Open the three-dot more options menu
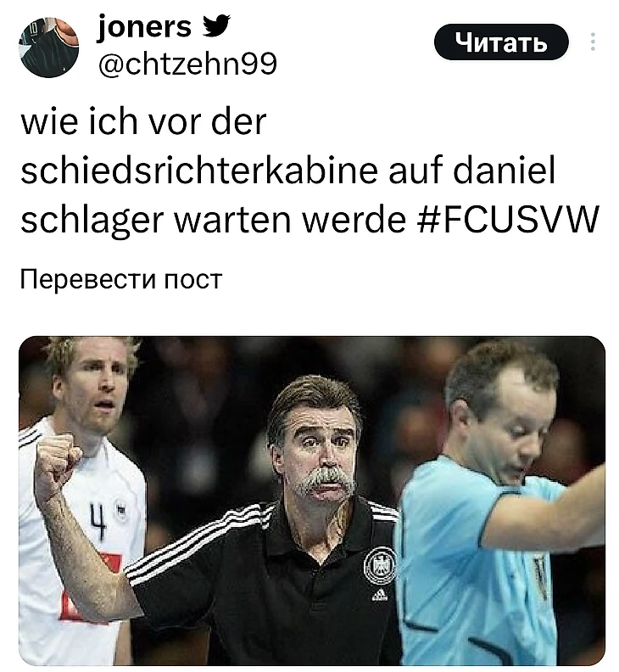The width and height of the screenshot is (619, 672). click(593, 42)
